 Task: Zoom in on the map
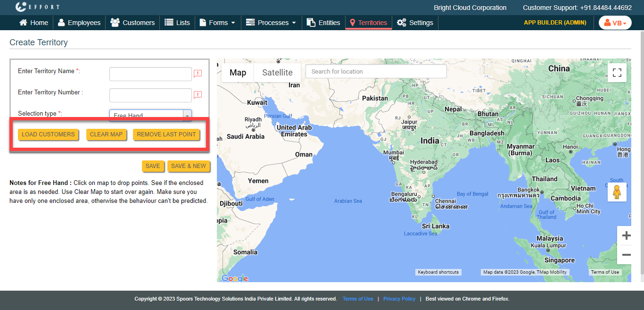pyautogui.click(x=626, y=235)
